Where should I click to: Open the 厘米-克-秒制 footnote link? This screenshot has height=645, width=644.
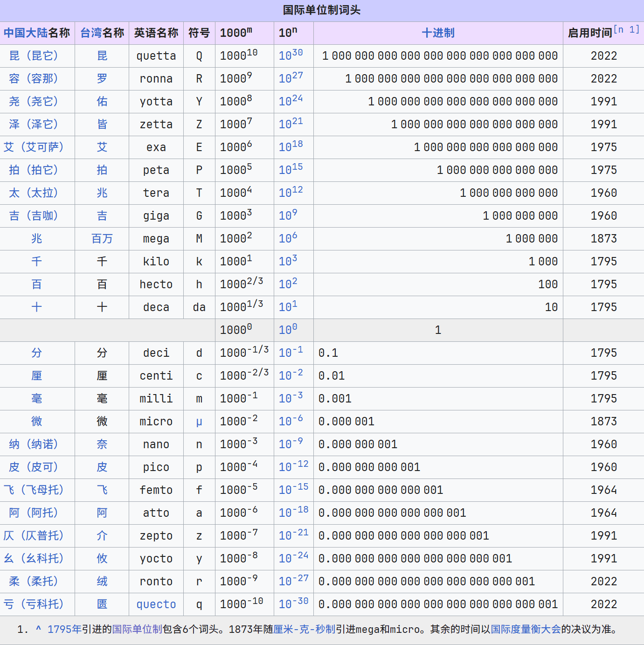point(305,630)
